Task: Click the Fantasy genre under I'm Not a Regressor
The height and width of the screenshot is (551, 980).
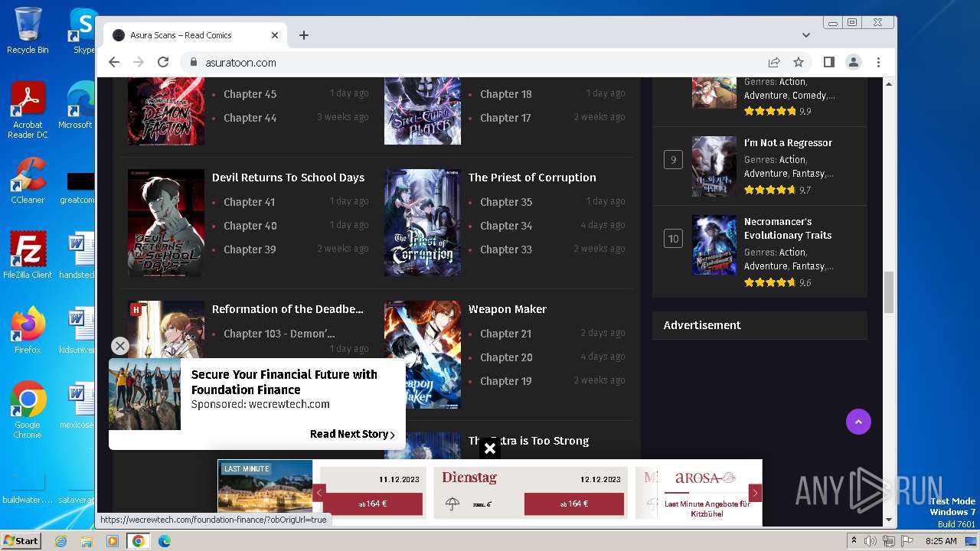Action: [808, 174]
